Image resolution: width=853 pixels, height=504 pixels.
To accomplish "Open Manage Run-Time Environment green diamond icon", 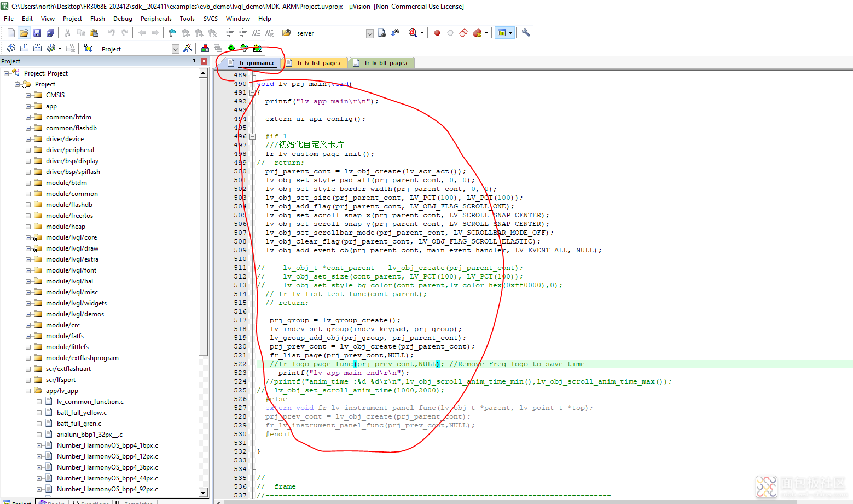I will tap(231, 48).
